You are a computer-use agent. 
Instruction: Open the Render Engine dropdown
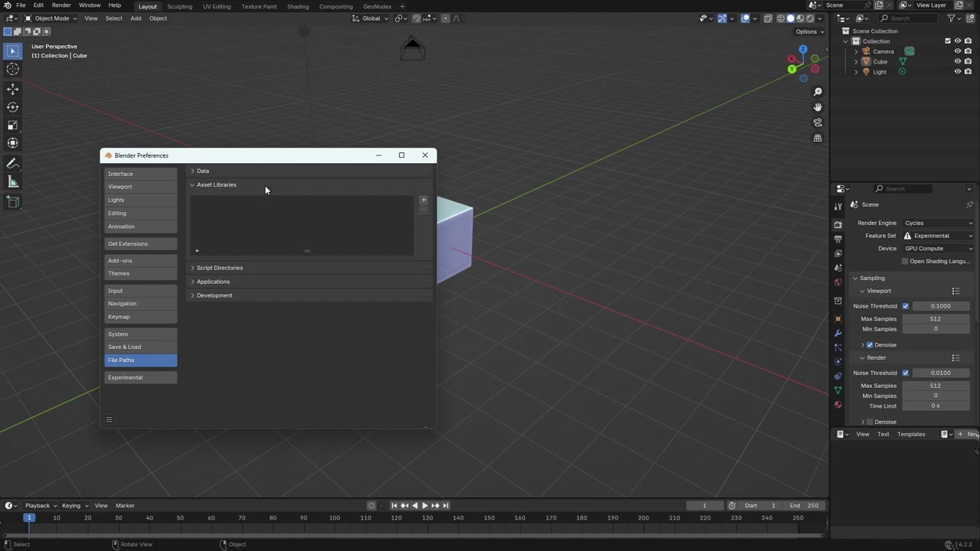click(937, 223)
